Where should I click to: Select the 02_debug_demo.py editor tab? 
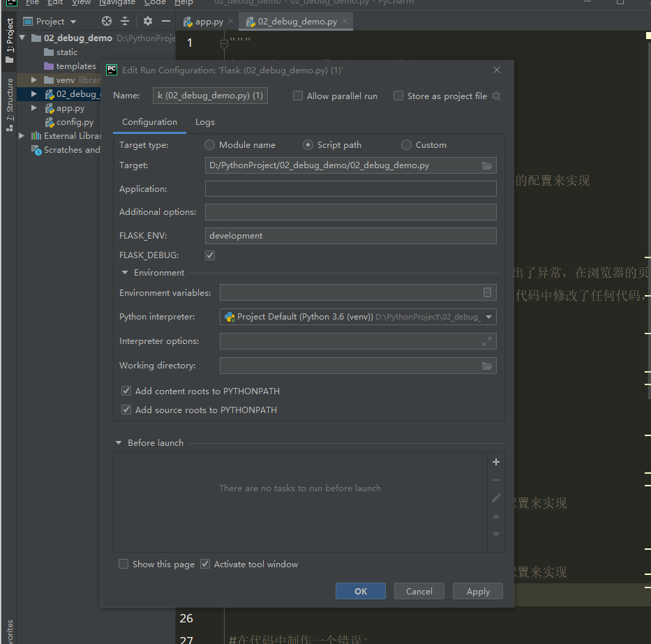[x=297, y=22]
